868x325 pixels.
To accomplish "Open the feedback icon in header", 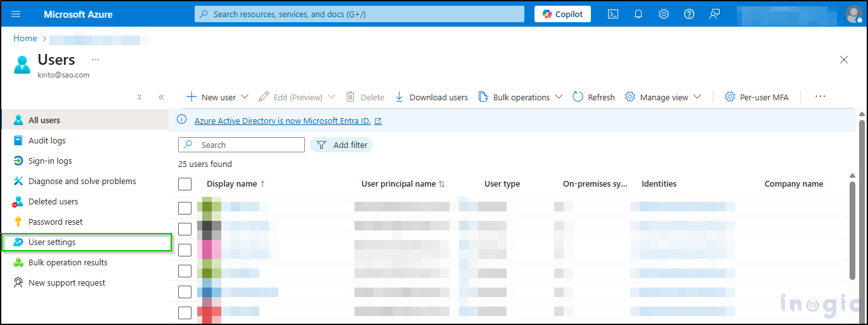I will (x=715, y=14).
